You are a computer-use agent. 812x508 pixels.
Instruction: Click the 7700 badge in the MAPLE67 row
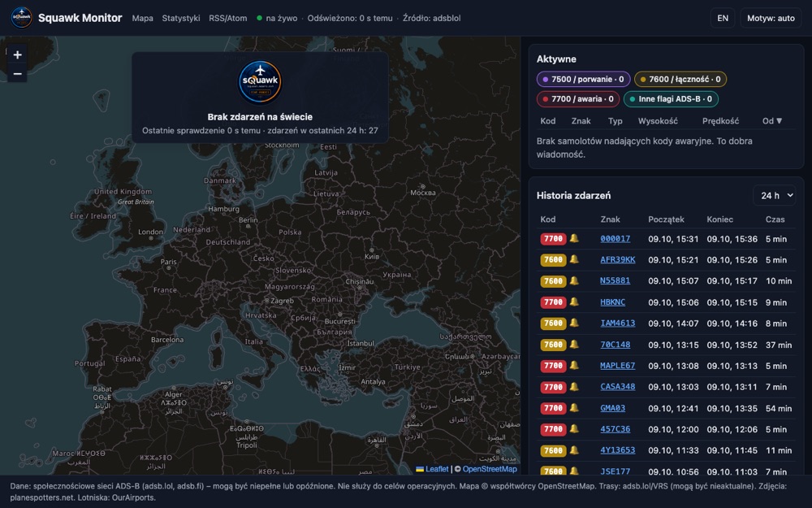(x=553, y=366)
